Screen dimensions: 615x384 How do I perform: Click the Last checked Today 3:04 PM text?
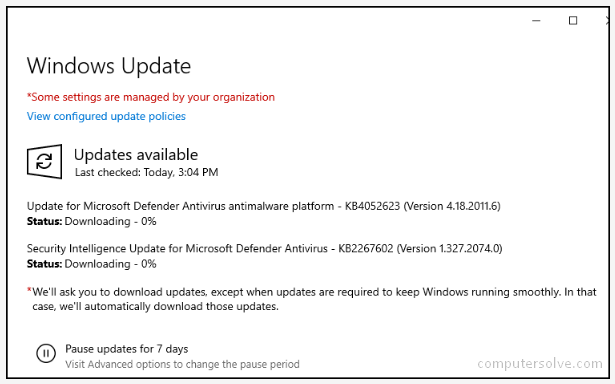click(x=146, y=172)
